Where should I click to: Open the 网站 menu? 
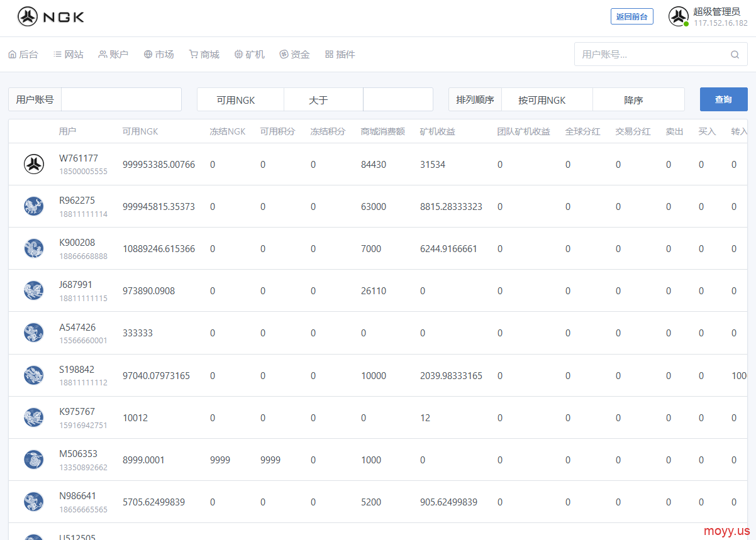(69, 55)
